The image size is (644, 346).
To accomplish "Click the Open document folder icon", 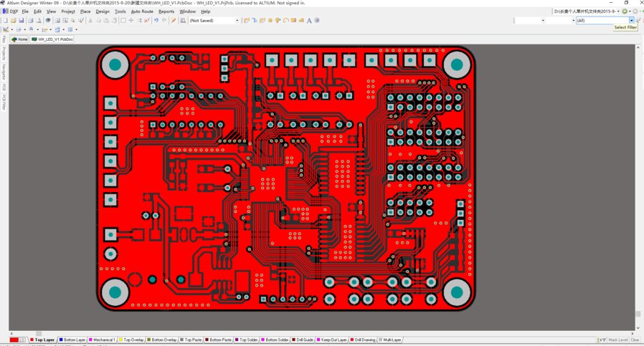I will coord(13,21).
